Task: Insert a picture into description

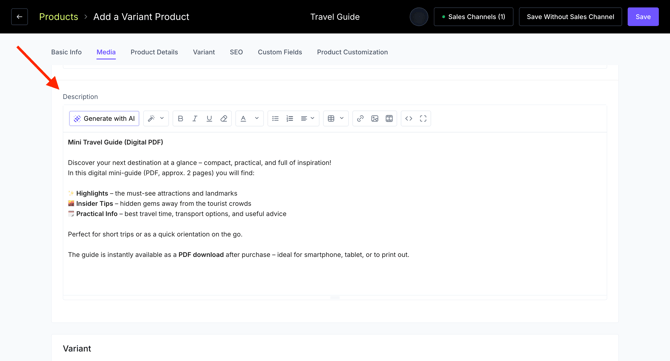Action: (x=375, y=118)
